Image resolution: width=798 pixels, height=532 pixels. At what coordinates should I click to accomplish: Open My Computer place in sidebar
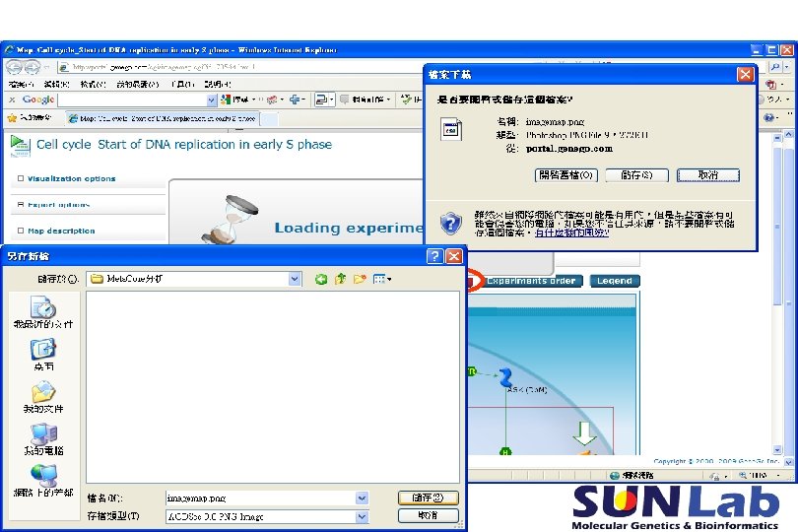coord(43,439)
